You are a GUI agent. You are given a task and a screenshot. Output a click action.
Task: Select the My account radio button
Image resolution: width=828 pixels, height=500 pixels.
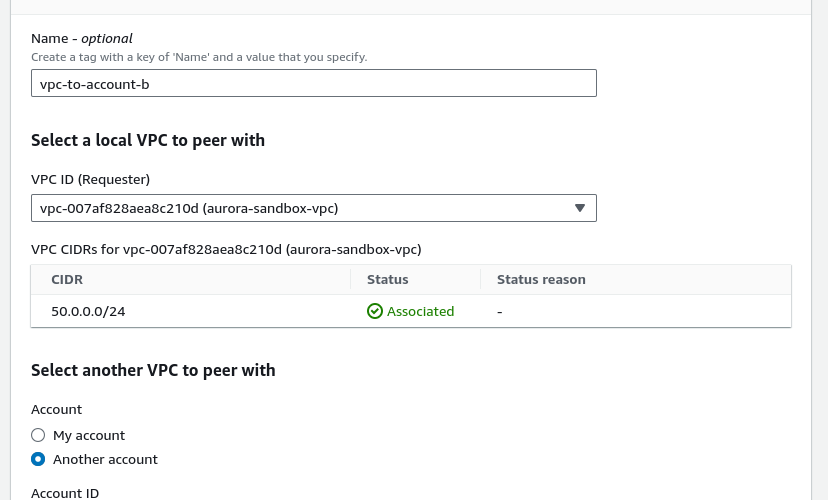tap(38, 435)
